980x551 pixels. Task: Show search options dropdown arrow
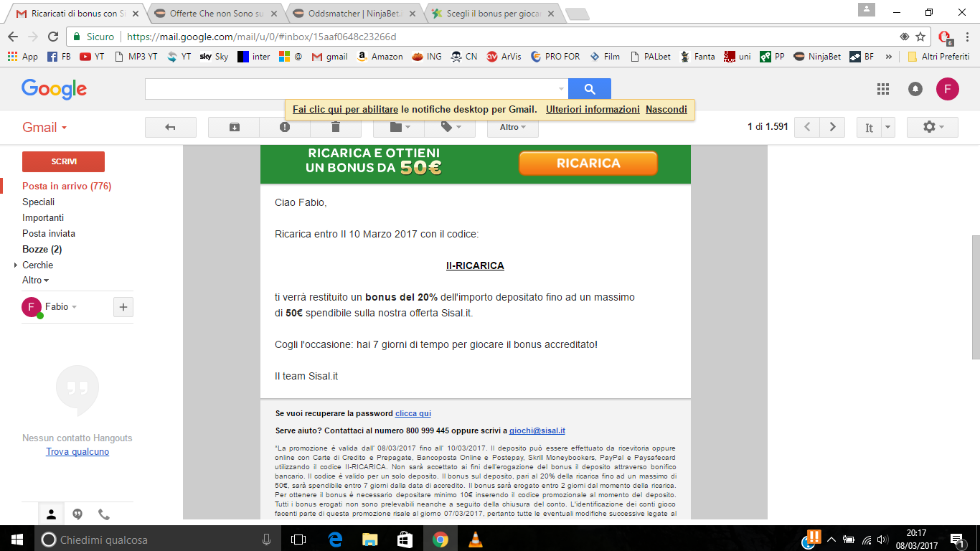(x=561, y=89)
